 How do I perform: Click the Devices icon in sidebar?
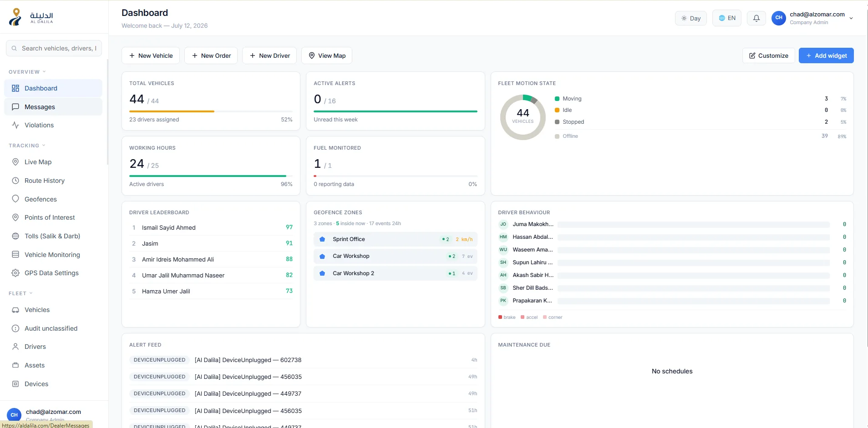point(15,384)
